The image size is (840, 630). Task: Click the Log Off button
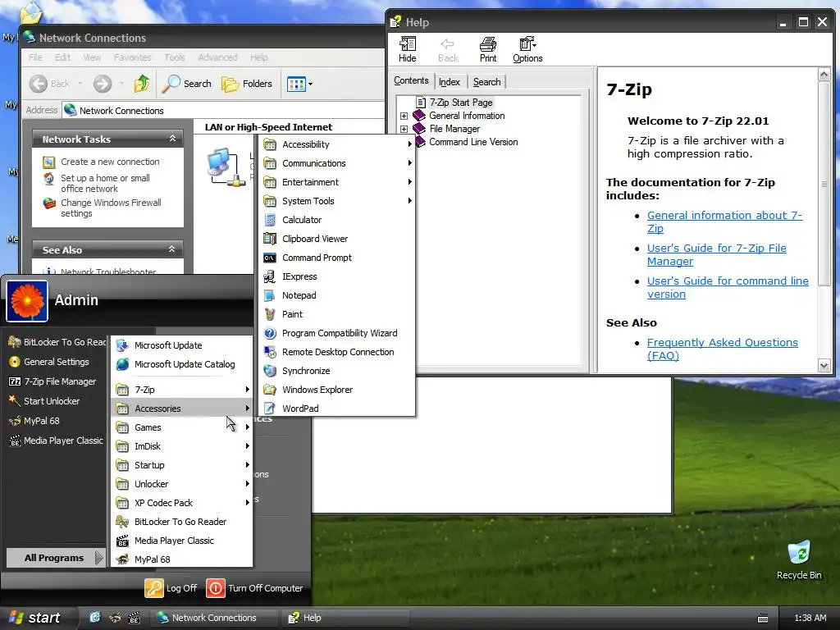coord(171,588)
